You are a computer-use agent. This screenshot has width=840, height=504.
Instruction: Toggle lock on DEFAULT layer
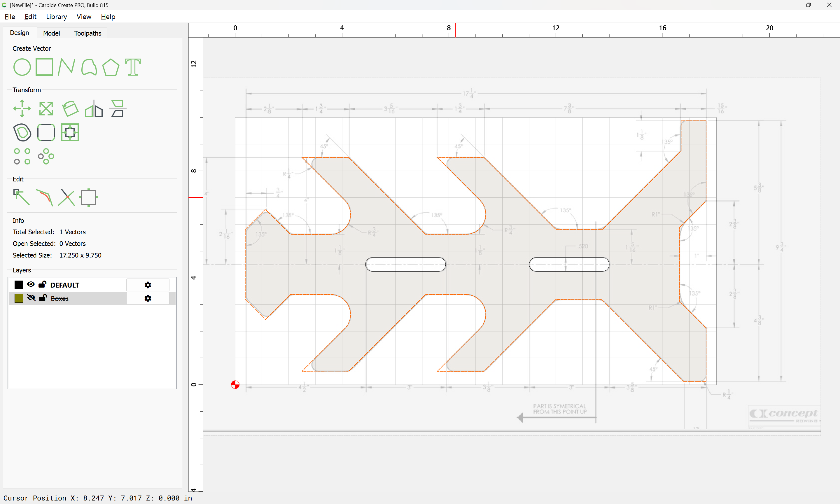click(42, 284)
